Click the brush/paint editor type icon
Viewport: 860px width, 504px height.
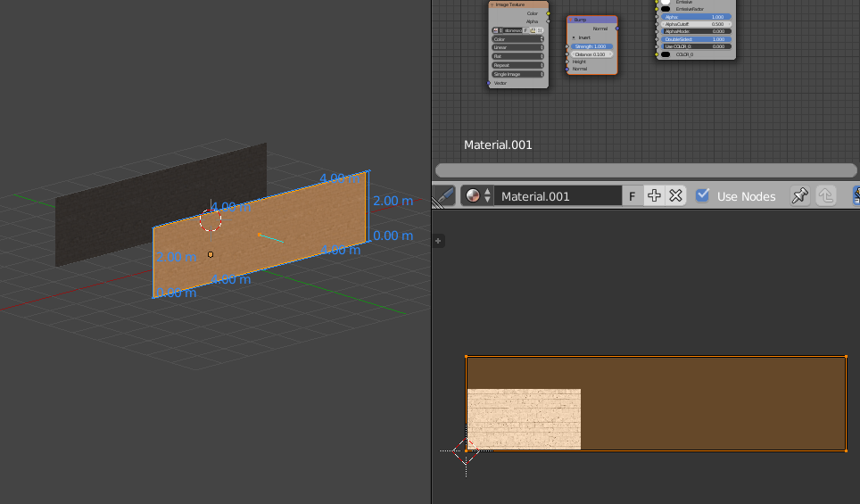tap(445, 195)
